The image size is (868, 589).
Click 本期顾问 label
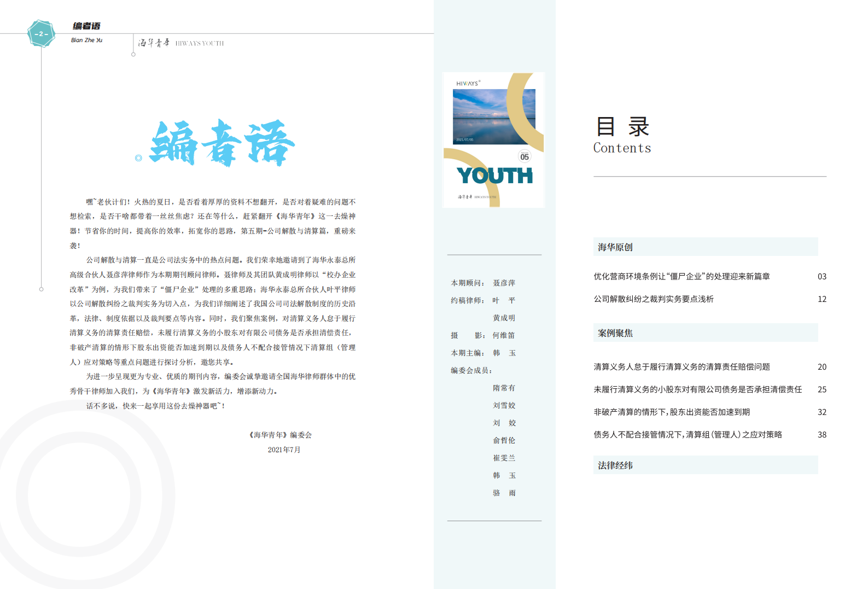(468, 283)
